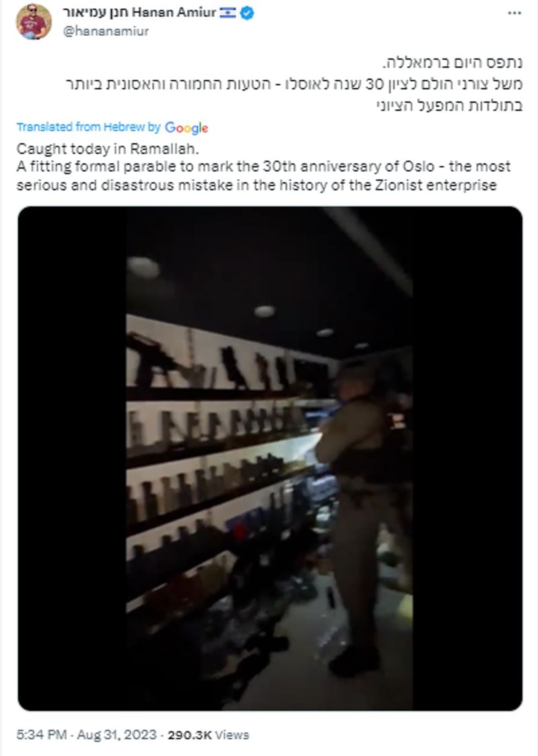This screenshot has width=538, height=756.
Task: Click the blue verified badge
Action: (x=247, y=13)
